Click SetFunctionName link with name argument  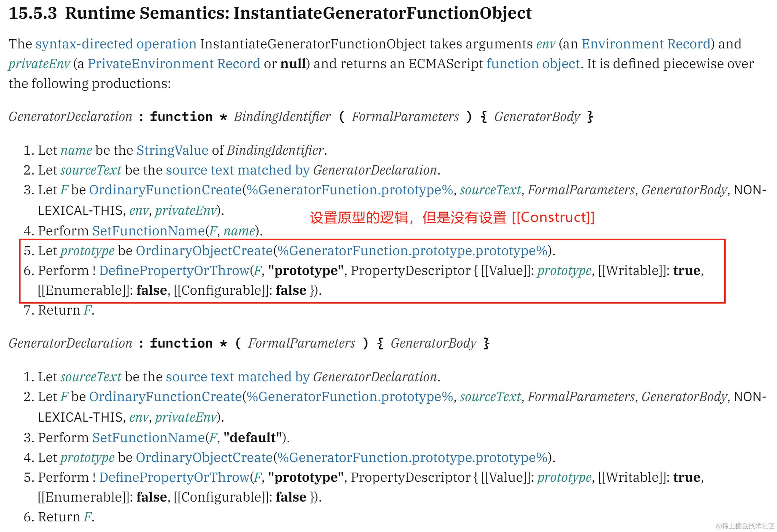click(x=148, y=231)
